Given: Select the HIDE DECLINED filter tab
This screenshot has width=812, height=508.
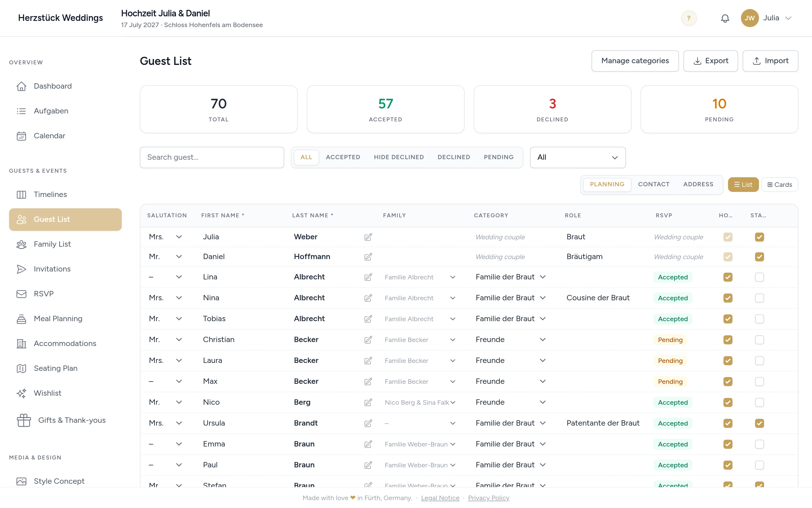Looking at the screenshot, I should pos(399,157).
